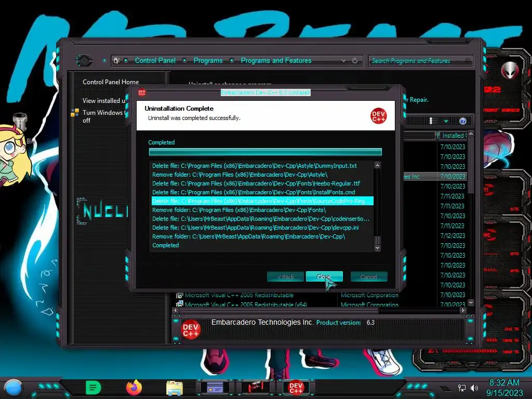Click the Close button in uninstaller
Viewport: 532px width, 399px height.
tap(324, 276)
